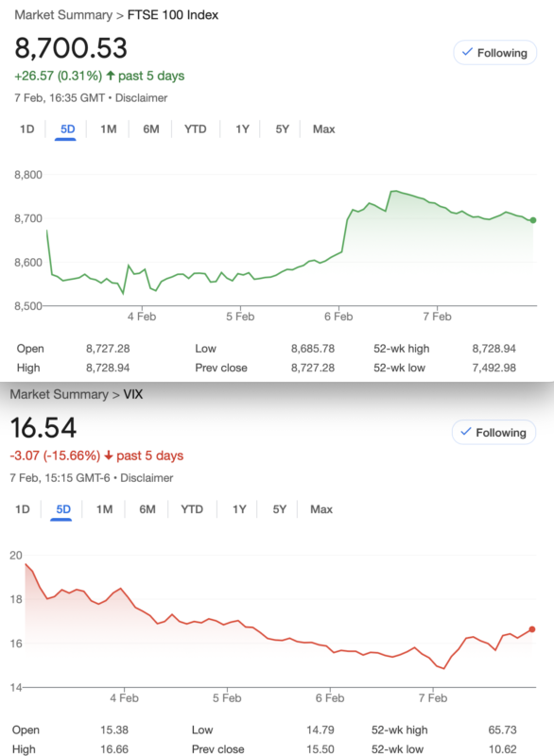Open the Max range for FTSE 100
This screenshot has width=554, height=756.
tap(323, 129)
